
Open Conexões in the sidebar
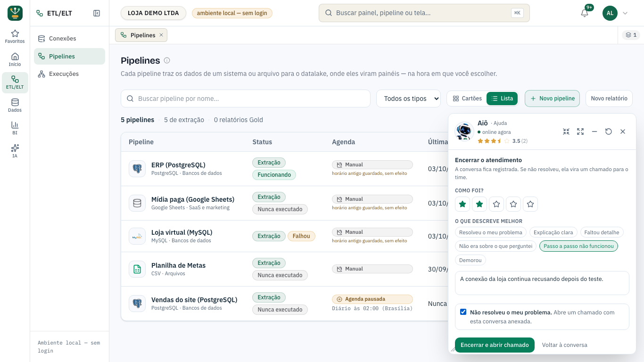pyautogui.click(x=69, y=39)
